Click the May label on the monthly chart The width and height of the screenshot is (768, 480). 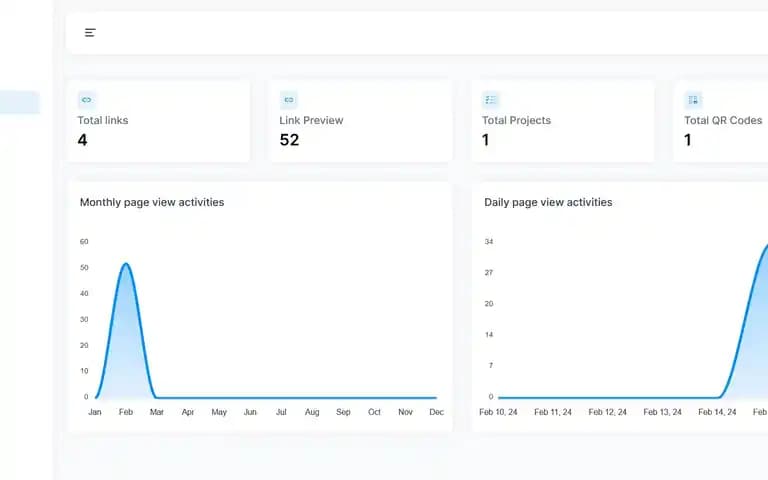(x=219, y=412)
